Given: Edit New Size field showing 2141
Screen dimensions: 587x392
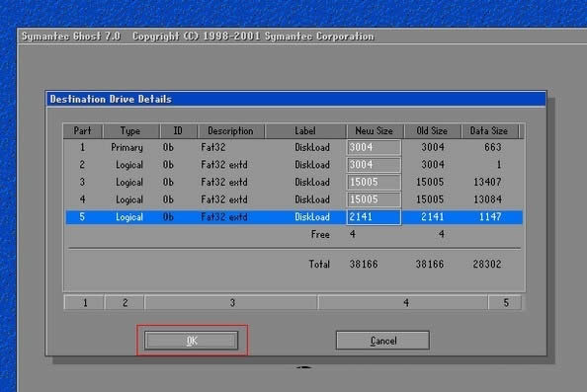Looking at the screenshot, I should (374, 217).
